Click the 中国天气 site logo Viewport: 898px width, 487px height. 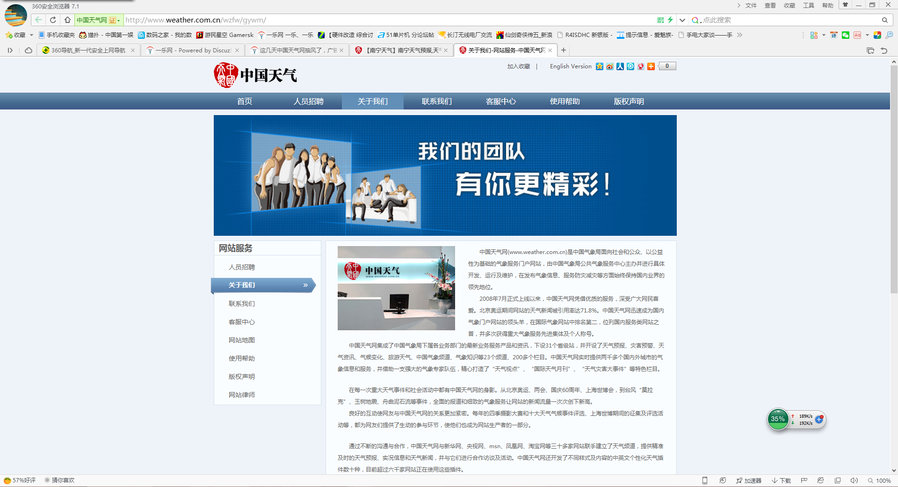point(255,75)
